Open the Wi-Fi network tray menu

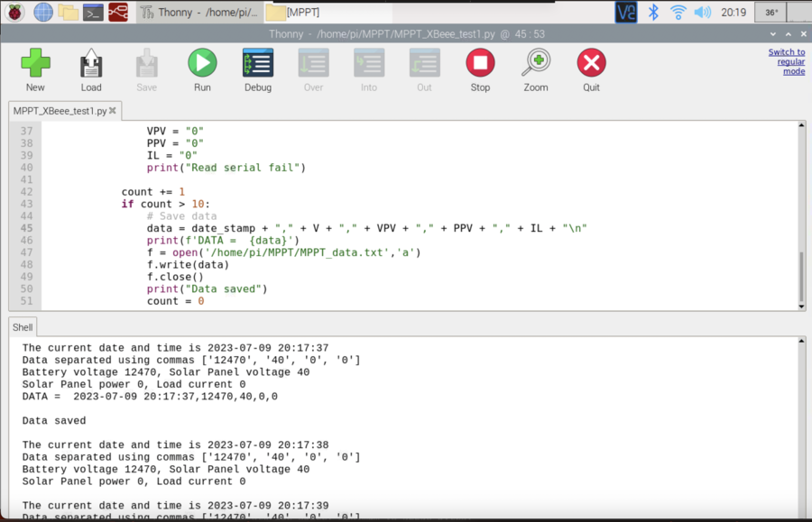pyautogui.click(x=678, y=13)
